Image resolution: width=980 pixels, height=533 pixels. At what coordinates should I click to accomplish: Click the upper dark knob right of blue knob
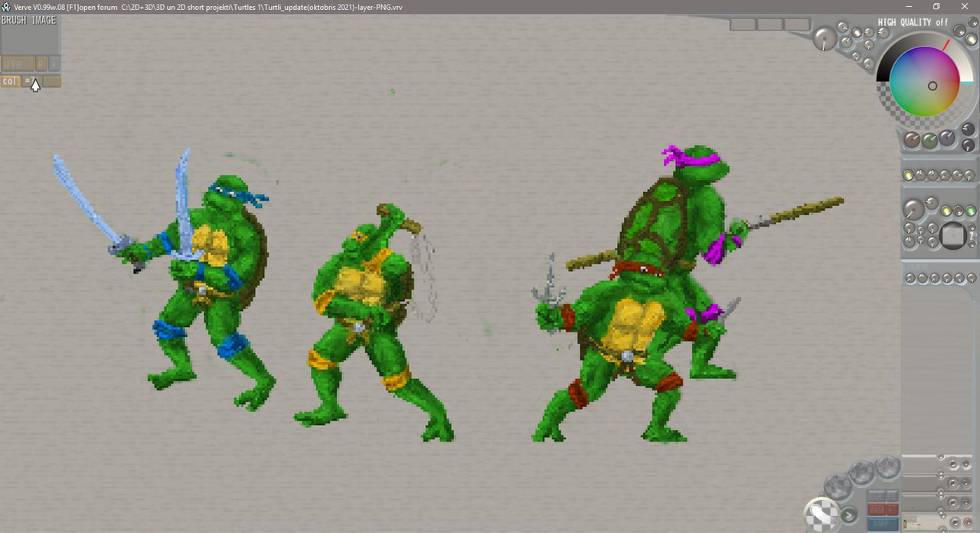[x=968, y=129]
